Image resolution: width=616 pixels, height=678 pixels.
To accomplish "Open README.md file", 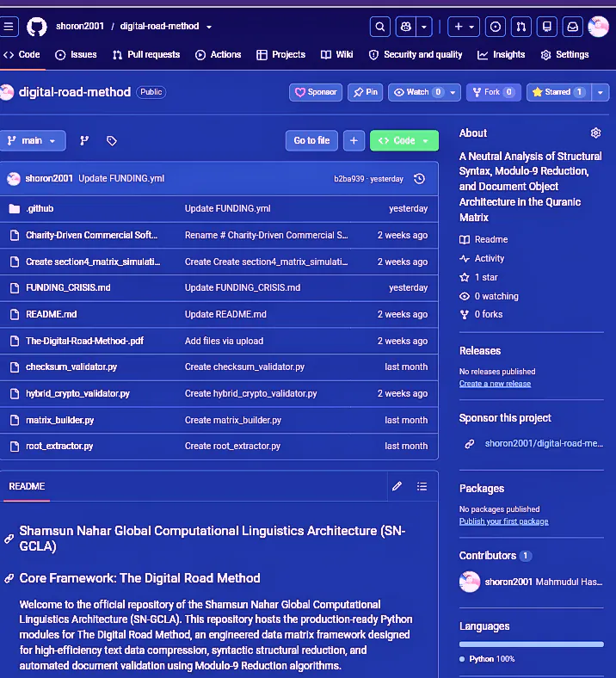I will (x=52, y=314).
